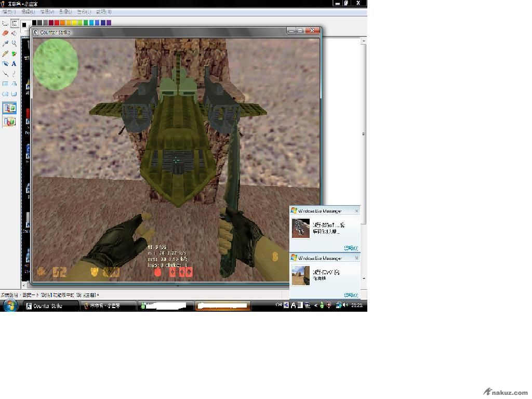Click Paint vertical scrollbar up arrow

click(364, 41)
